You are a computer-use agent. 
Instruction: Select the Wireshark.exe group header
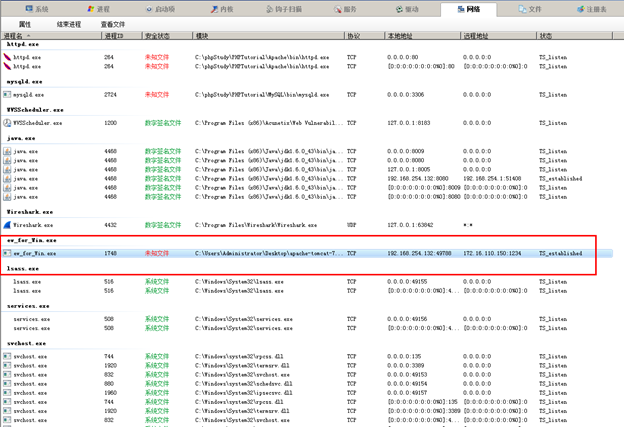click(30, 212)
